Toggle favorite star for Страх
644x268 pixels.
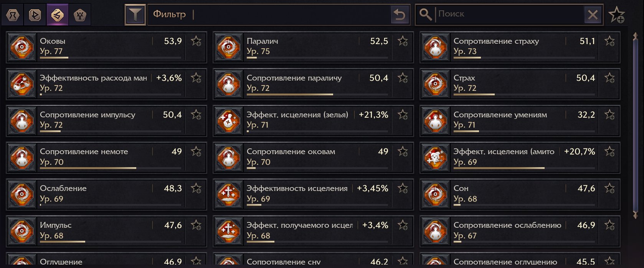[x=609, y=78]
